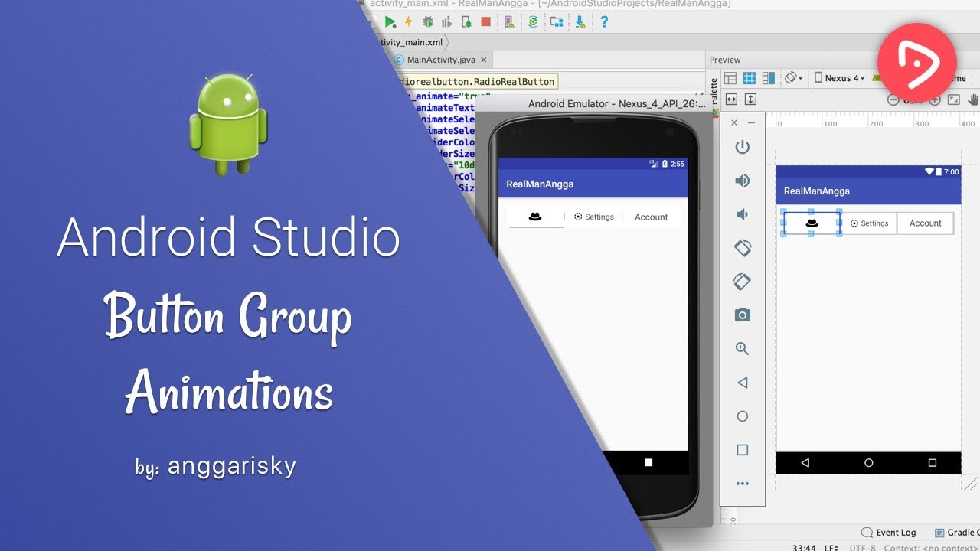This screenshot has height=551, width=980.
Task: Take emulator screenshot with camera icon
Action: tap(742, 315)
